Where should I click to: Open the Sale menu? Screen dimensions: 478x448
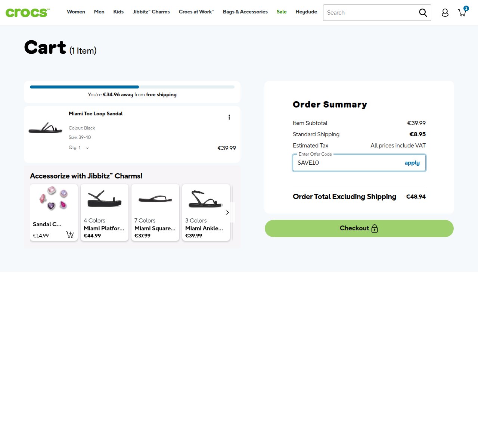click(x=282, y=12)
